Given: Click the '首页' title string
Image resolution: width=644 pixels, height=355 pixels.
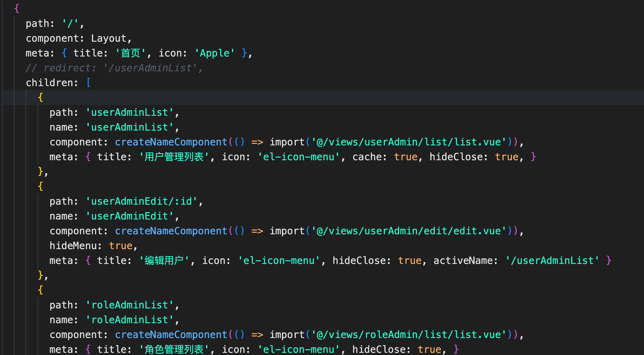Looking at the screenshot, I should point(130,53).
